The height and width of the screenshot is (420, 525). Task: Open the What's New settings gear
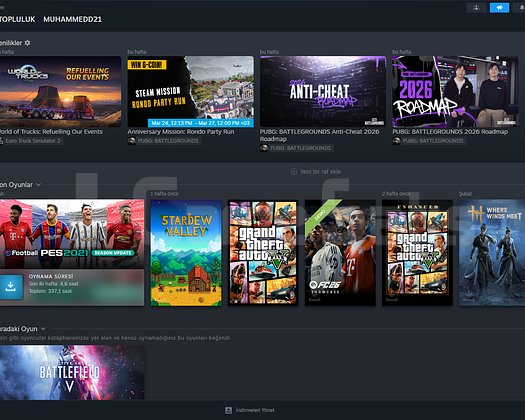[27, 43]
